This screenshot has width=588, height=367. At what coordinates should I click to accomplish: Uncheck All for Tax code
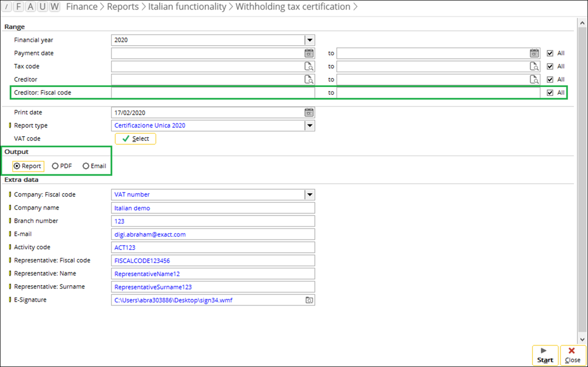tap(550, 66)
